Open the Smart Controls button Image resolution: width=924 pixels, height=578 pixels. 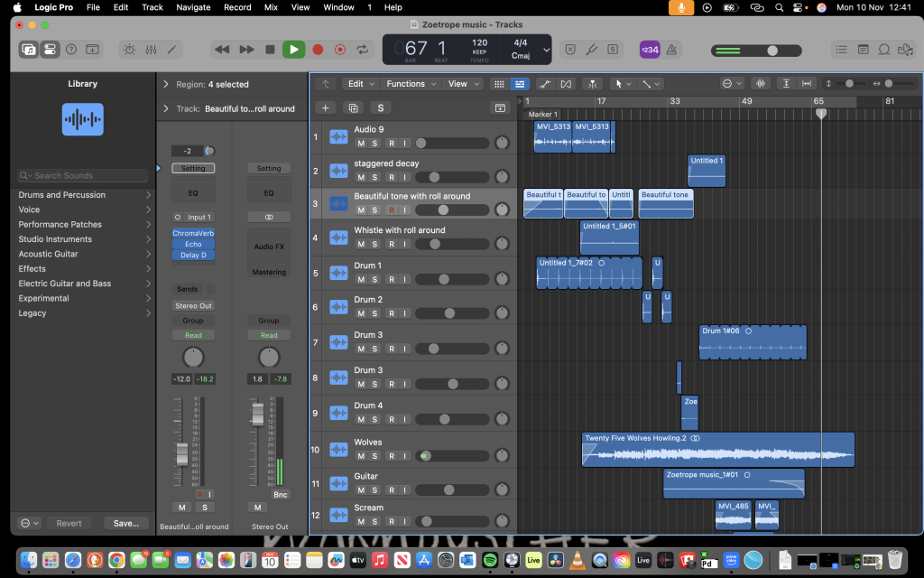click(x=129, y=50)
